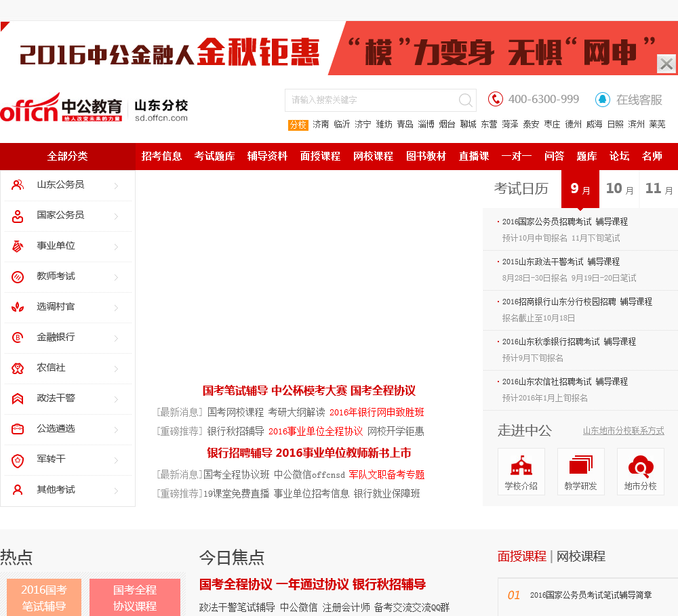Select the 9月 exam calendar tab
This screenshot has width=678, height=616.
coord(580,188)
